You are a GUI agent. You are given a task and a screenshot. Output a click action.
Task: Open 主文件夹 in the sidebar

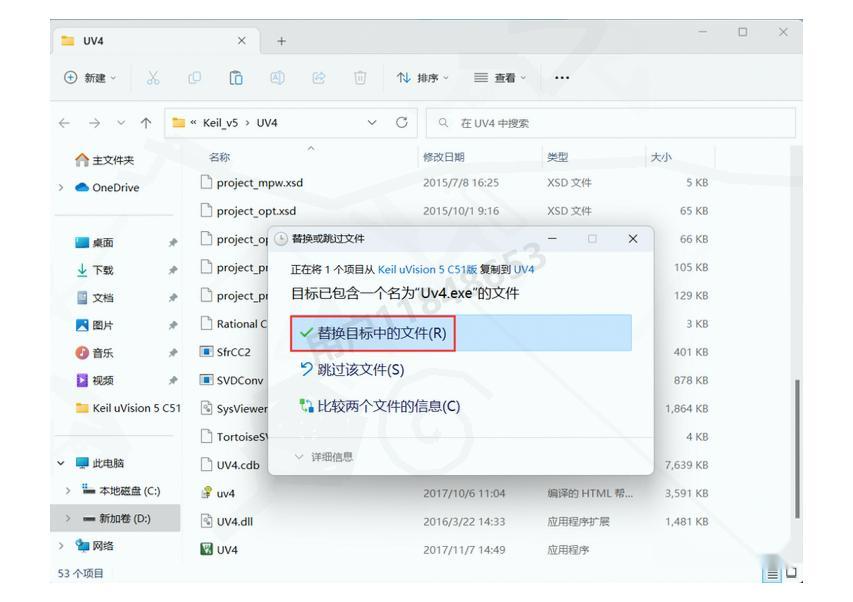(x=104, y=160)
